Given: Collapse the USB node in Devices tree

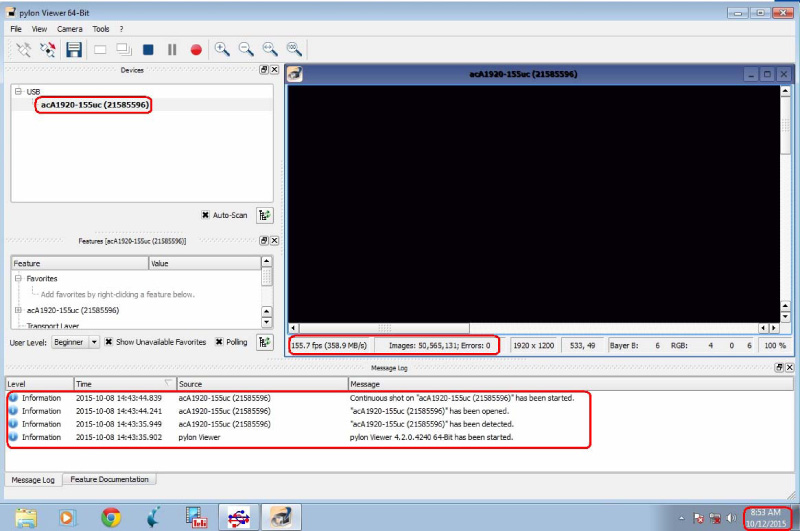Looking at the screenshot, I should (x=19, y=92).
